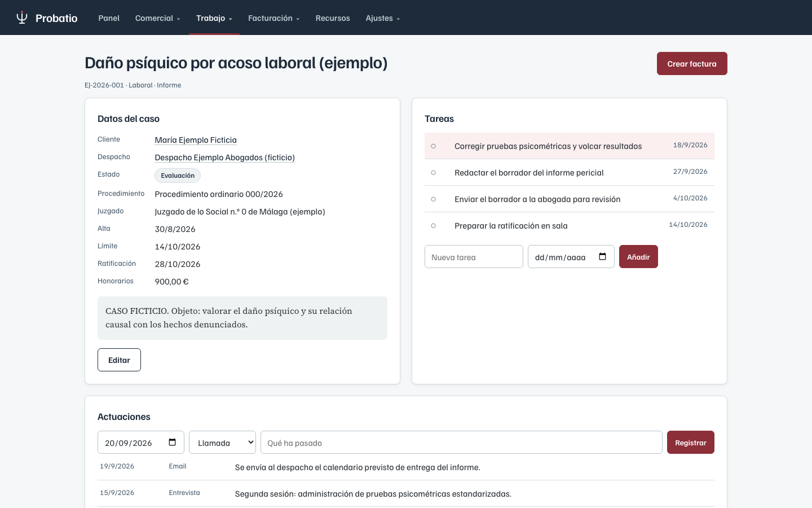
Task: Focus the 'Qué ha pasado' text field
Action: 461,443
